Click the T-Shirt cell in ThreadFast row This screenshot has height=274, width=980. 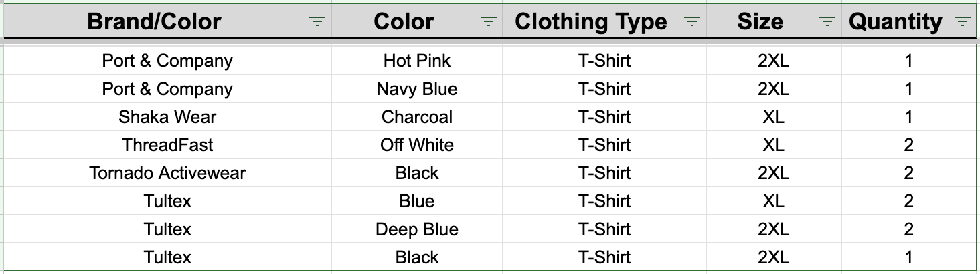click(x=604, y=145)
